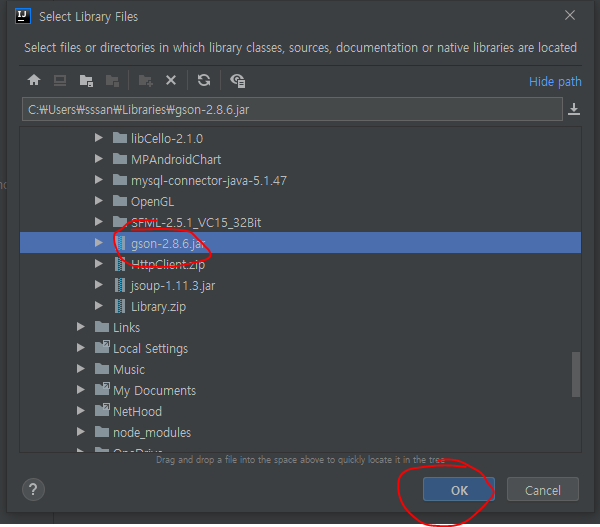Select Library.zip in the tree
This screenshot has height=527, width=600.
(300, 306)
